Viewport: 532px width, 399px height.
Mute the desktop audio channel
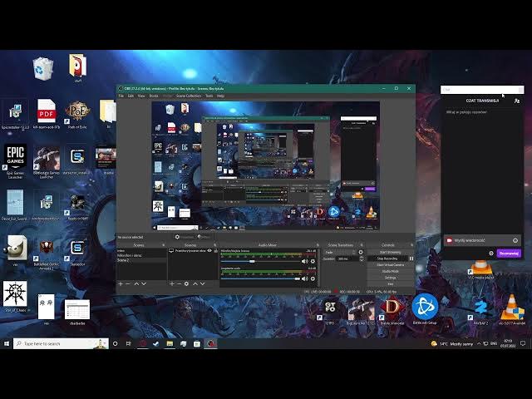[305, 278]
